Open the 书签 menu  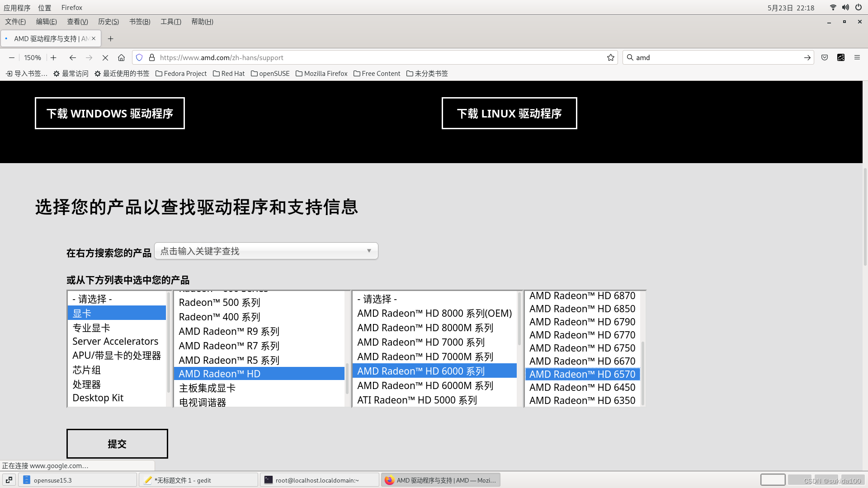(140, 22)
